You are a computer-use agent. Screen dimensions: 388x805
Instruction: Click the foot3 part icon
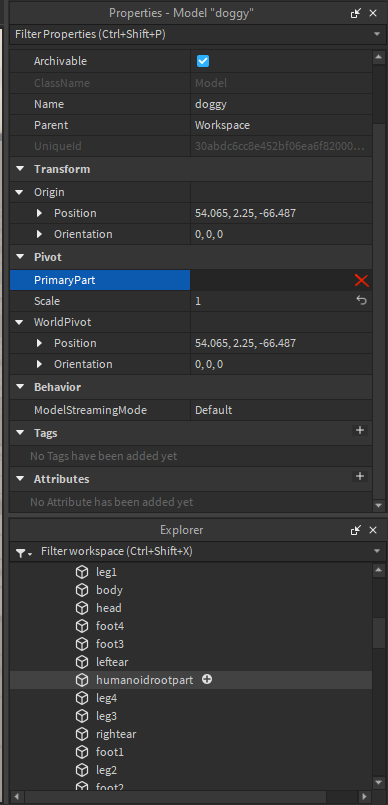click(x=82, y=644)
